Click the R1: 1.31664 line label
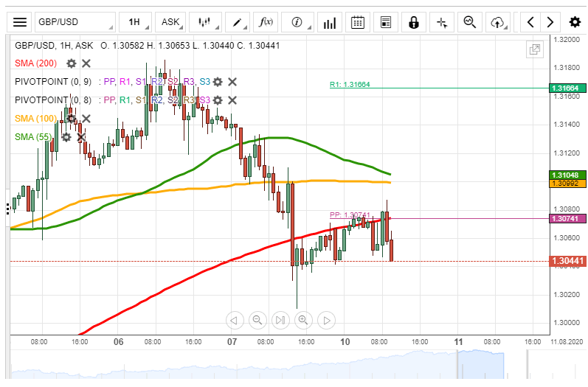The height and width of the screenshot is (387, 588). (350, 84)
